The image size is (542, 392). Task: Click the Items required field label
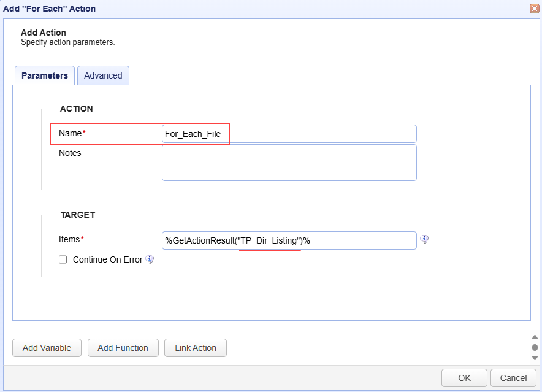click(x=71, y=239)
